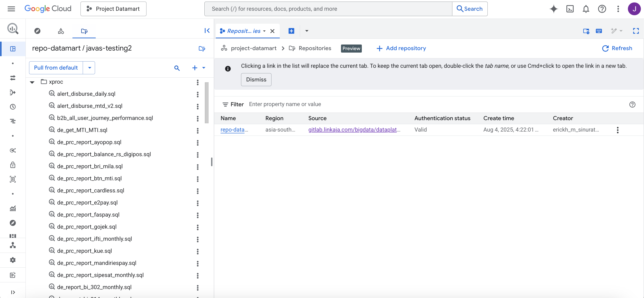Viewport: 644px width, 298px height.
Task: Select the Repositories tab
Action: click(x=244, y=31)
